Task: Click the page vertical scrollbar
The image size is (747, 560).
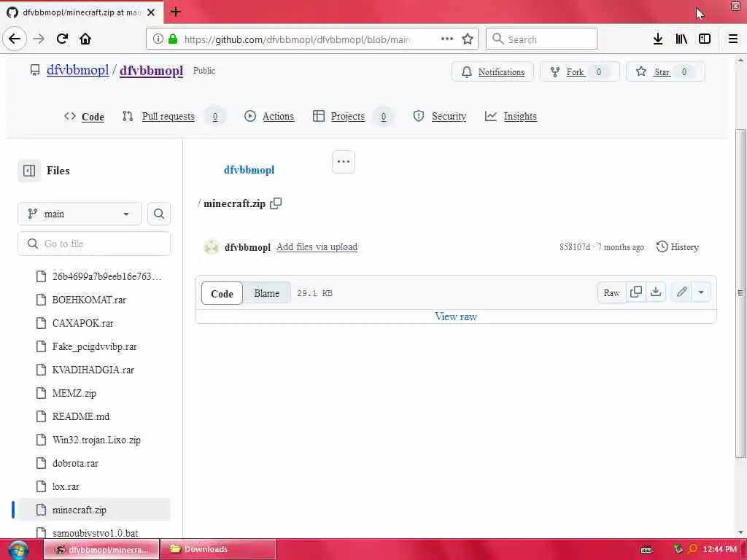Action: (740, 293)
